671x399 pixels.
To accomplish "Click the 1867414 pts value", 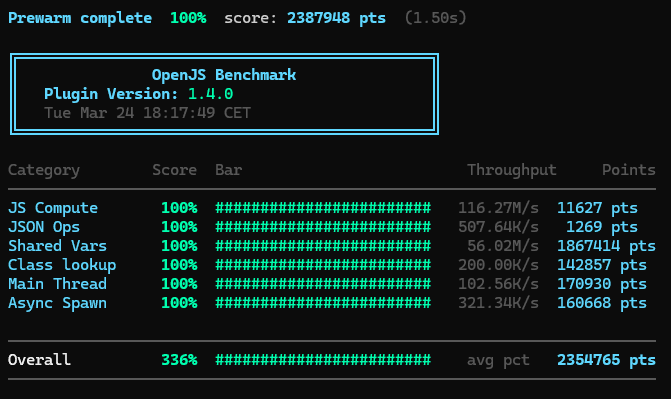I will click(606, 247).
